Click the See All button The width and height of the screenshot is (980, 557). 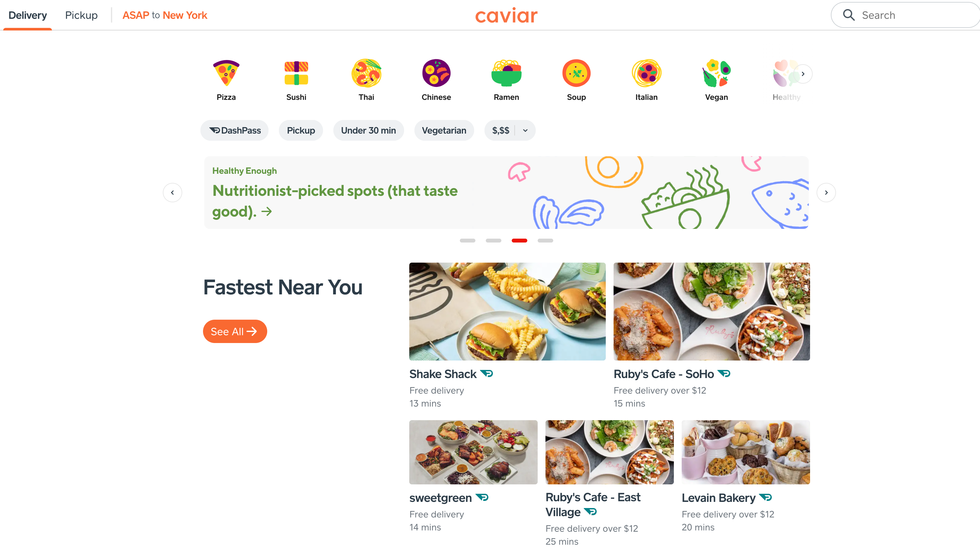point(234,331)
